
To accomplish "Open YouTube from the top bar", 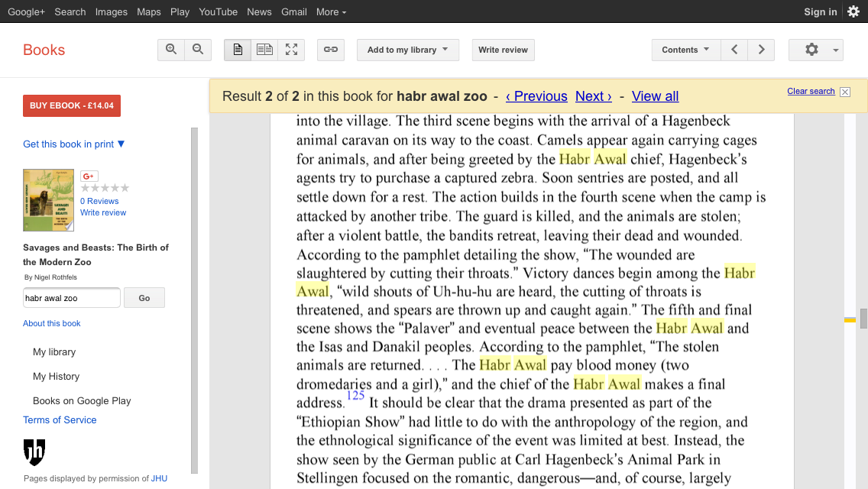I will 218,11.
